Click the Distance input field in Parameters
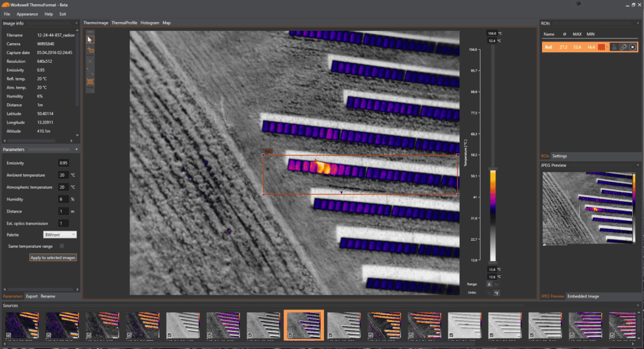Viewport: 644px width, 349px height. [x=64, y=211]
